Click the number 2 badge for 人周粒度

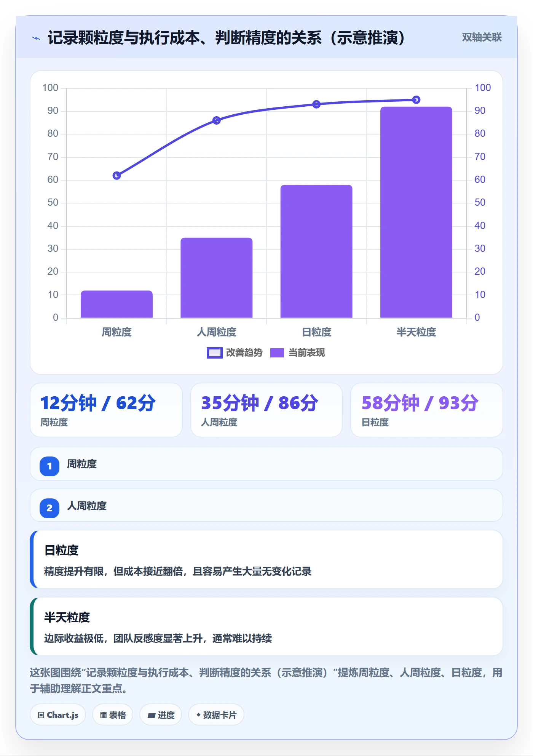pos(49,508)
